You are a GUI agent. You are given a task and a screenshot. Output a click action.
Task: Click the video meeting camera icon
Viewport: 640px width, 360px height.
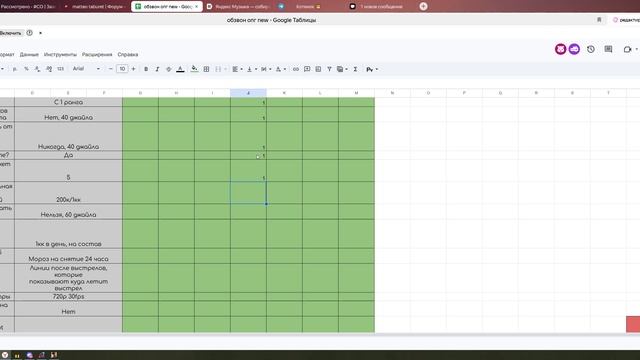tap(627, 49)
